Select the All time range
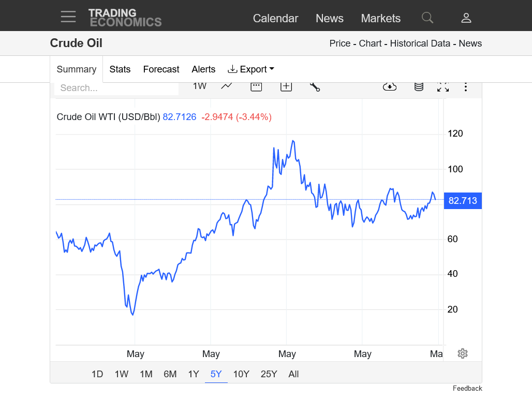This screenshot has height=414, width=532. pos(293,374)
